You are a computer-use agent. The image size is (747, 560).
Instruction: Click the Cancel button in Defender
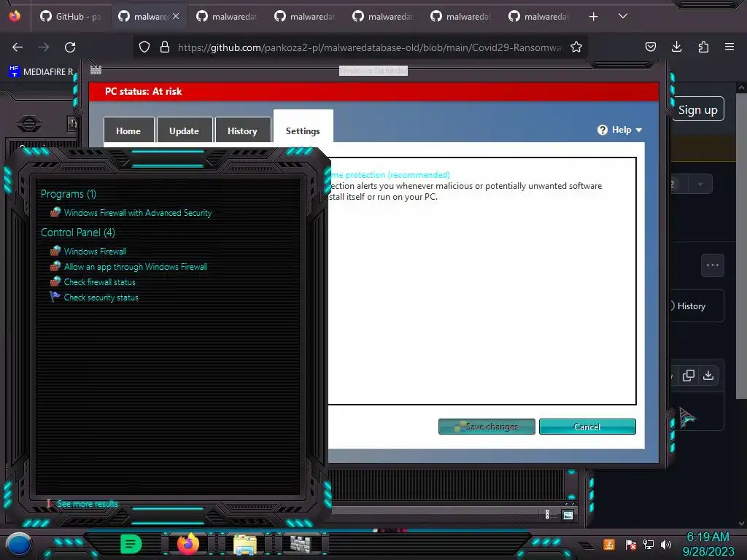[x=587, y=427]
